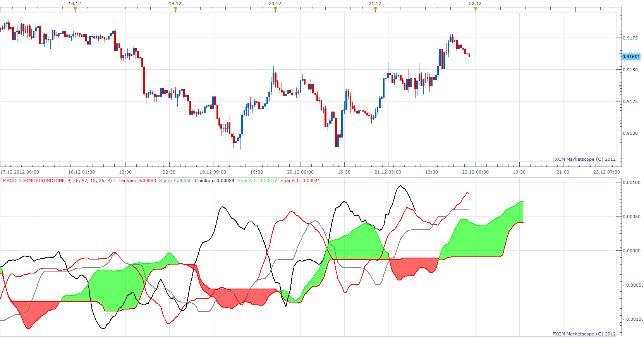This screenshot has height=337, width=644.
Task: Click the 19.12 09:00 time label
Action: click(x=213, y=172)
